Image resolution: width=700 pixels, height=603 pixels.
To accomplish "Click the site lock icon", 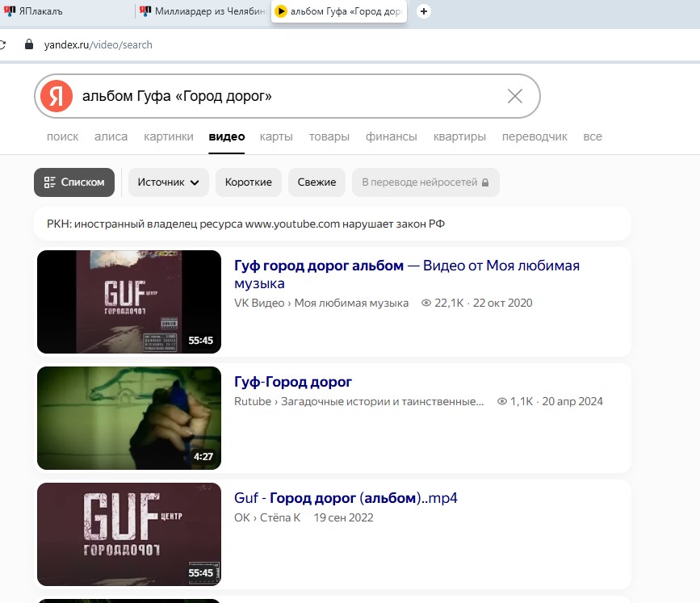I will click(x=29, y=44).
